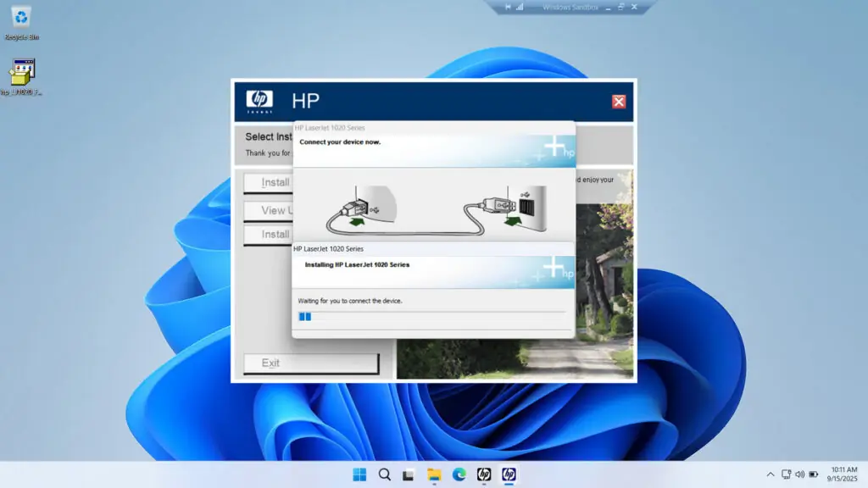Open the View User Guide button

click(x=269, y=210)
